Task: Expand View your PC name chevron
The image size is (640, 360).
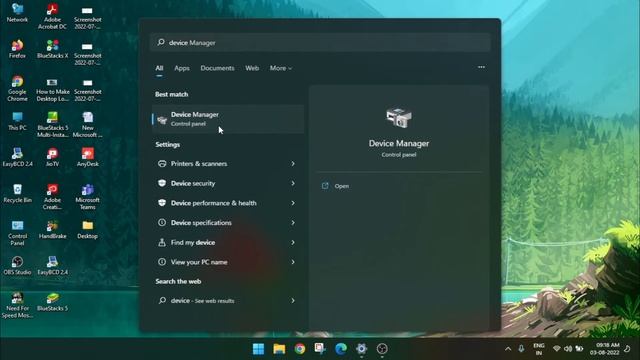Action: [293, 262]
